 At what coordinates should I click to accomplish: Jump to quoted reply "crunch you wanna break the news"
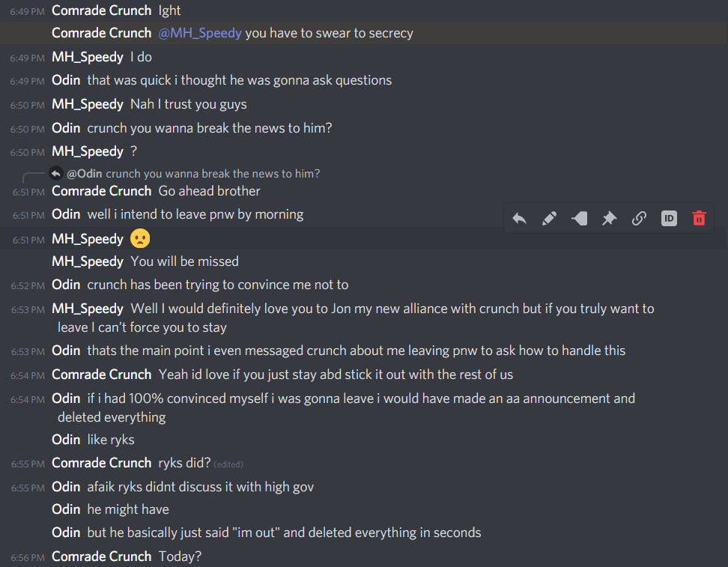click(213, 174)
